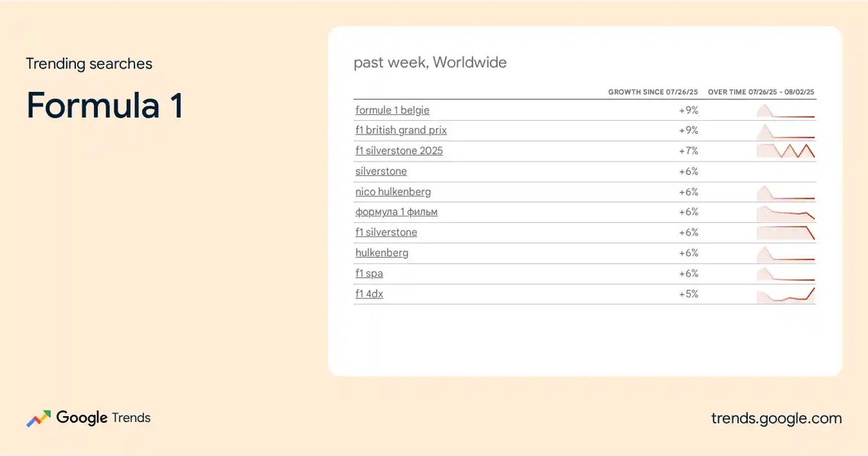
Task: Click the 'Formula 1' title text
Action: pos(105,106)
